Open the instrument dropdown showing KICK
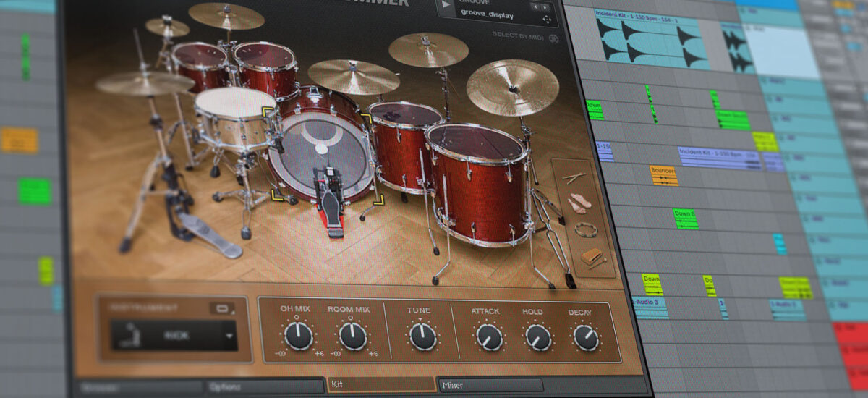868x398 pixels. tap(174, 335)
